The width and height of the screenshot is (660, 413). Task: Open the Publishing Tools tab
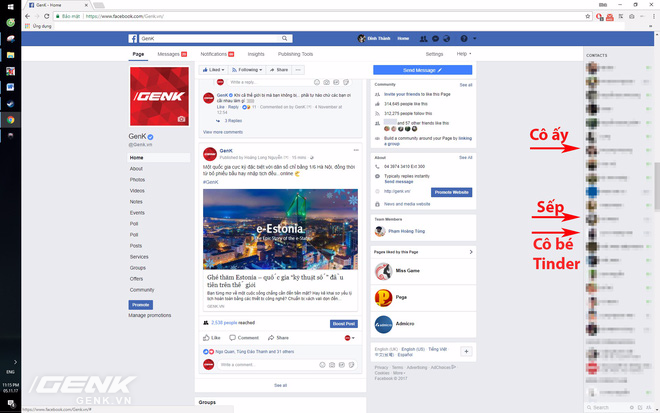(x=295, y=54)
